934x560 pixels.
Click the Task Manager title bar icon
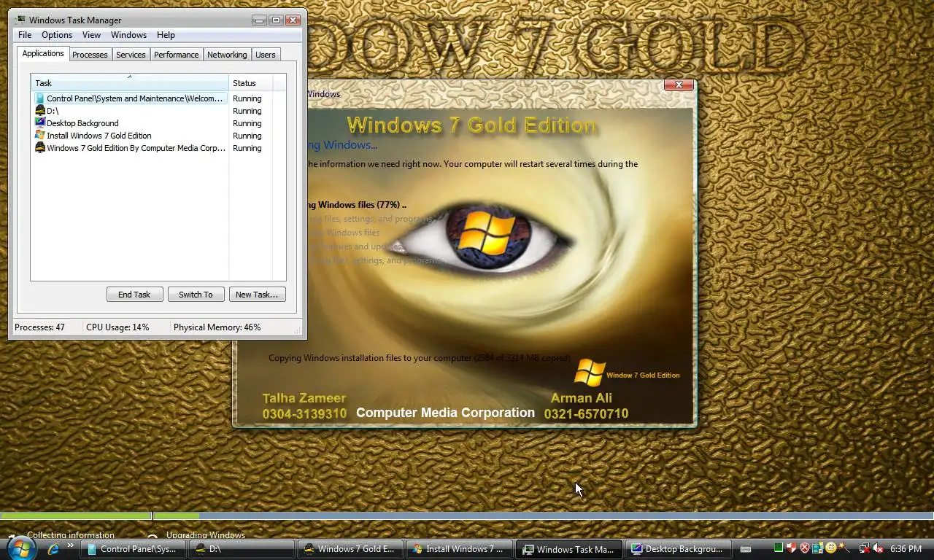(20, 20)
